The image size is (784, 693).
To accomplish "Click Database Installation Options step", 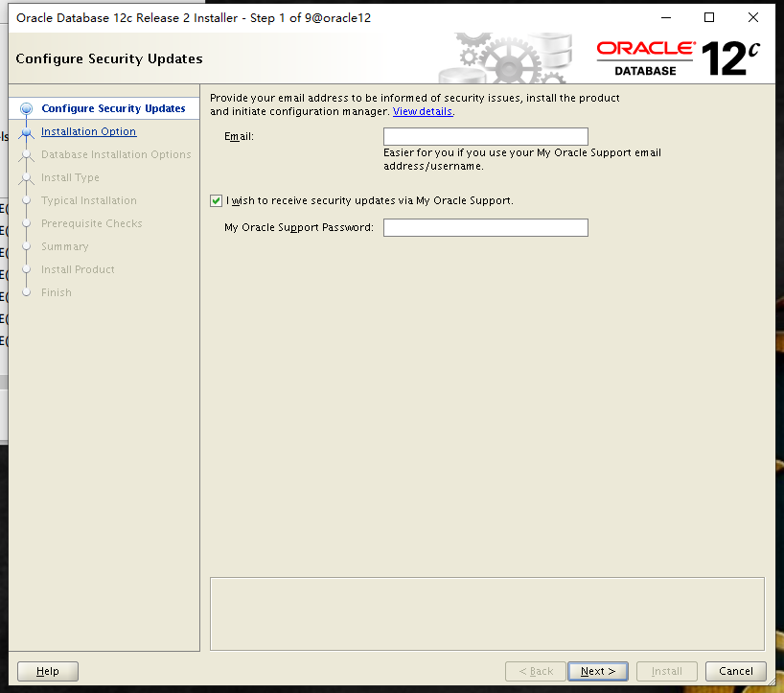I will click(116, 154).
